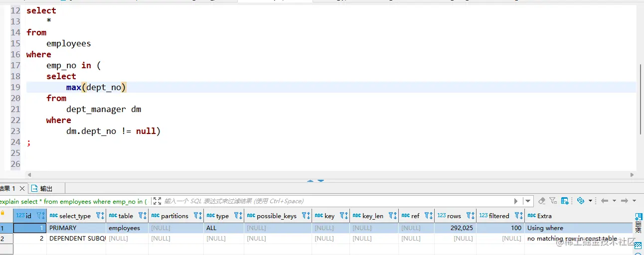The width and height of the screenshot is (644, 255).
Task: Click the editor horizontal scrollbar right arrow
Action: pyautogui.click(x=632, y=175)
